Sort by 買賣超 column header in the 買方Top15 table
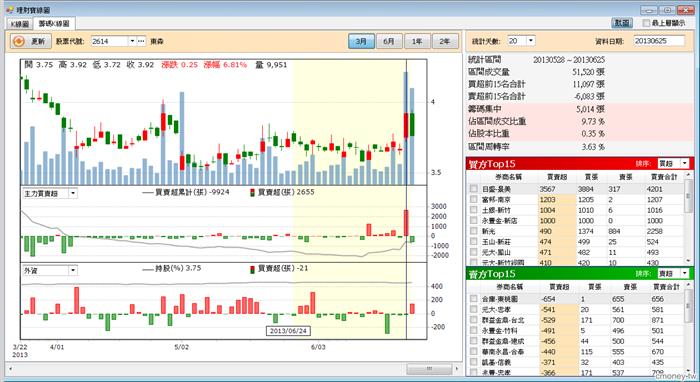 coord(556,177)
